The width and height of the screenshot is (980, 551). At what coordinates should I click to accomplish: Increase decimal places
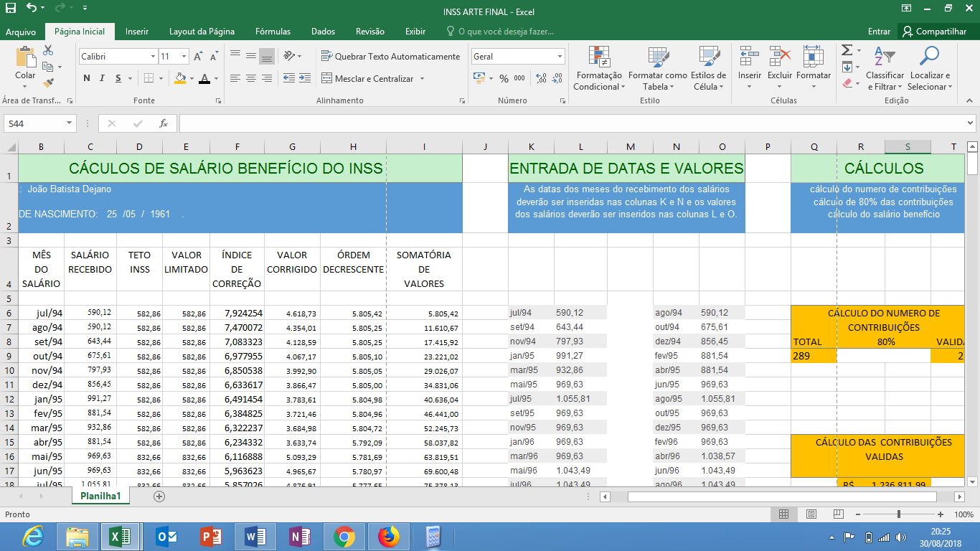(540, 78)
